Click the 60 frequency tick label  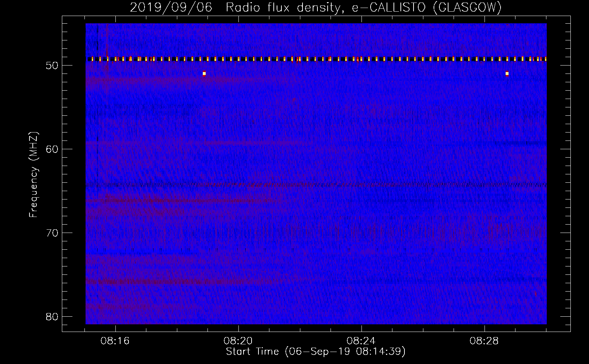tap(52, 149)
